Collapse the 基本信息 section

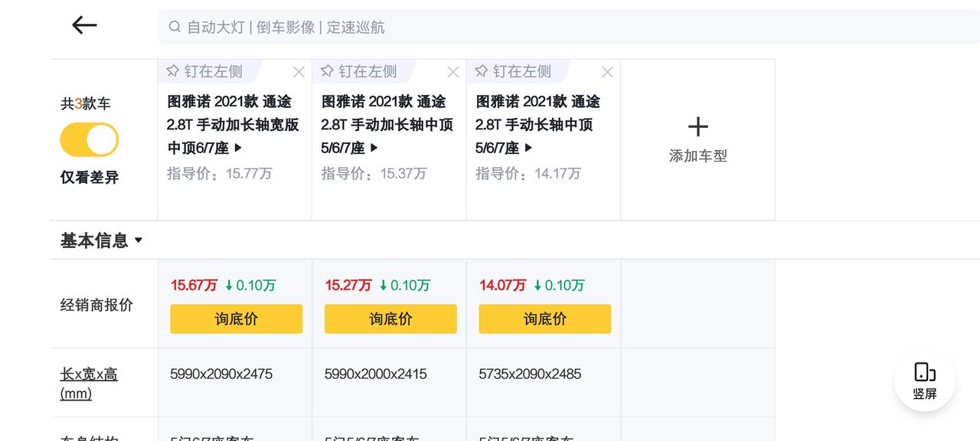coord(102,240)
